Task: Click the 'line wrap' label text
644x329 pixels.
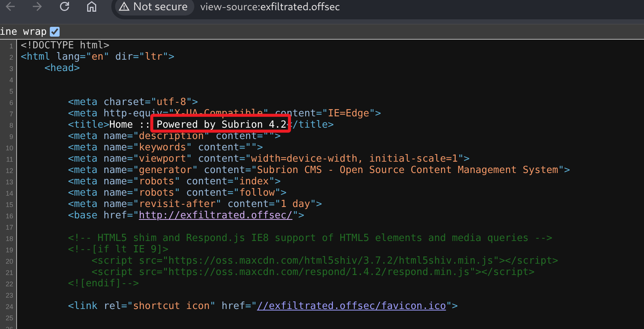Action: (23, 32)
